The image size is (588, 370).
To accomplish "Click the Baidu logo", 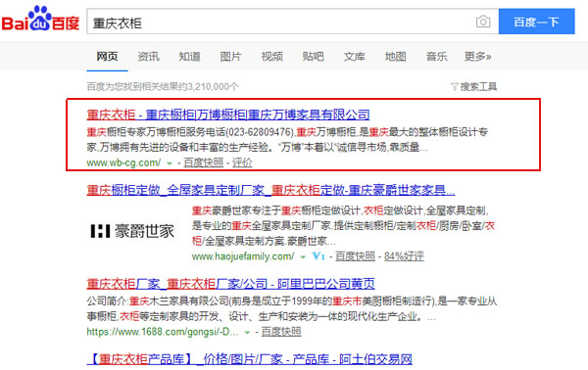I will pos(40,19).
